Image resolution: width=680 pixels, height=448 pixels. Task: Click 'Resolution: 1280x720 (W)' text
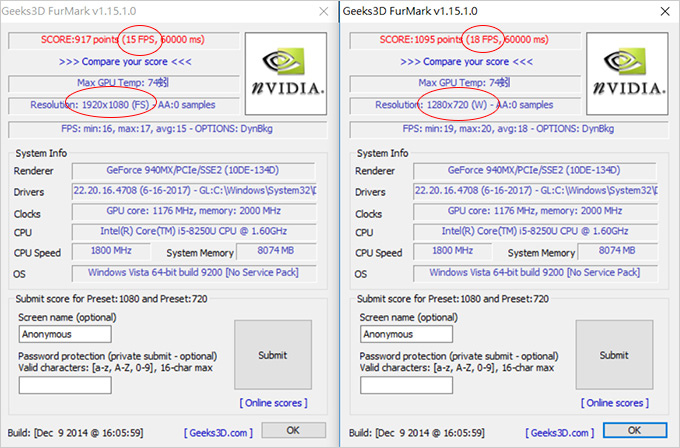(432, 105)
